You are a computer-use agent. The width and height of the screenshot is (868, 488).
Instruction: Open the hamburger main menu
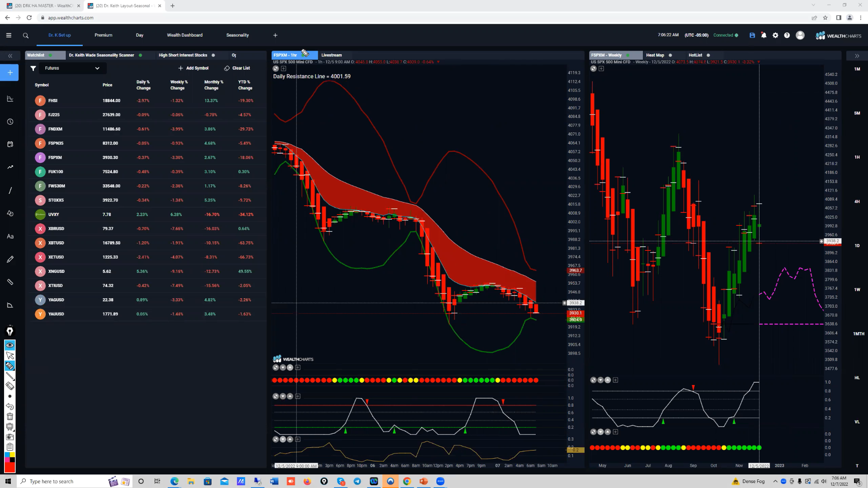coord(9,35)
